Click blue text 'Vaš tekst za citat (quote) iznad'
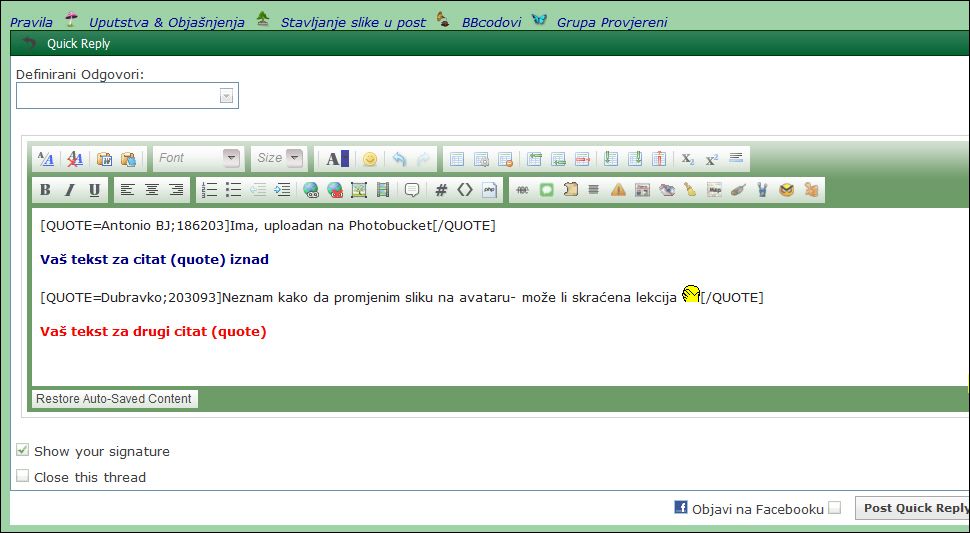This screenshot has height=533, width=970. (x=155, y=260)
